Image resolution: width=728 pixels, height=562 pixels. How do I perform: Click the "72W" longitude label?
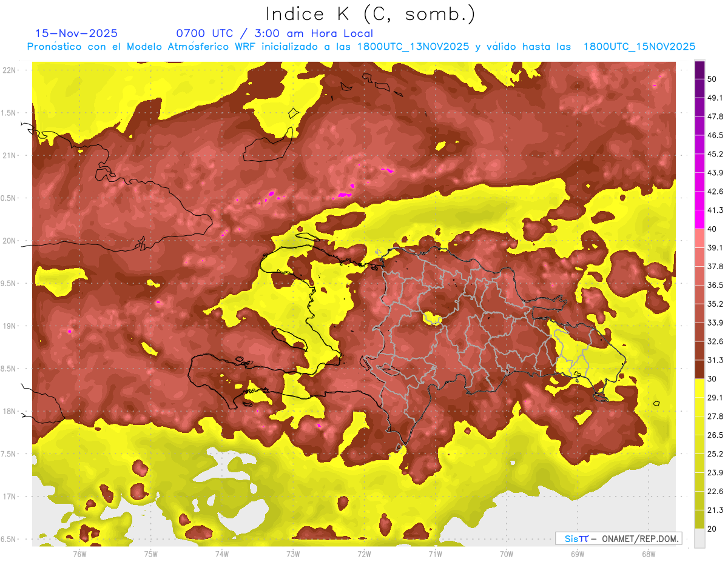364,554
